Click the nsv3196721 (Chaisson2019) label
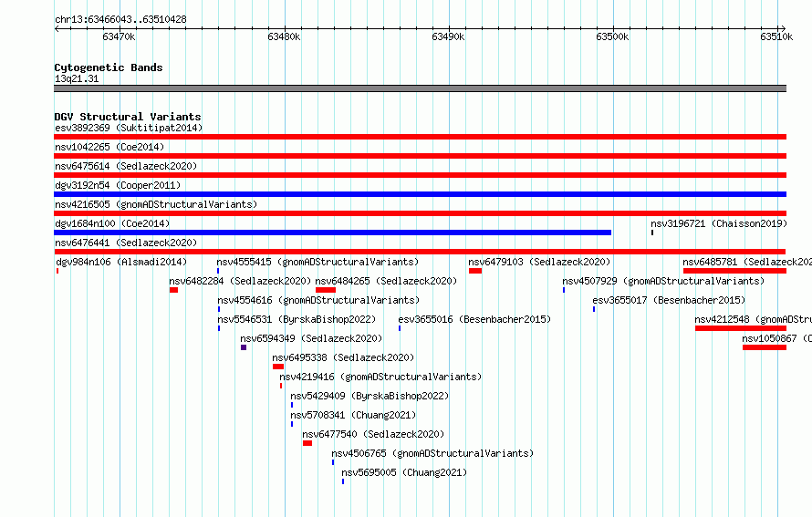 click(x=719, y=223)
